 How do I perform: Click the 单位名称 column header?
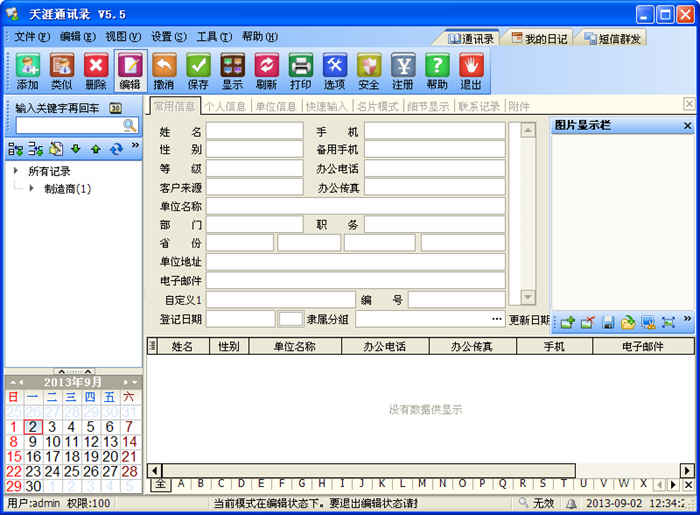(295, 346)
